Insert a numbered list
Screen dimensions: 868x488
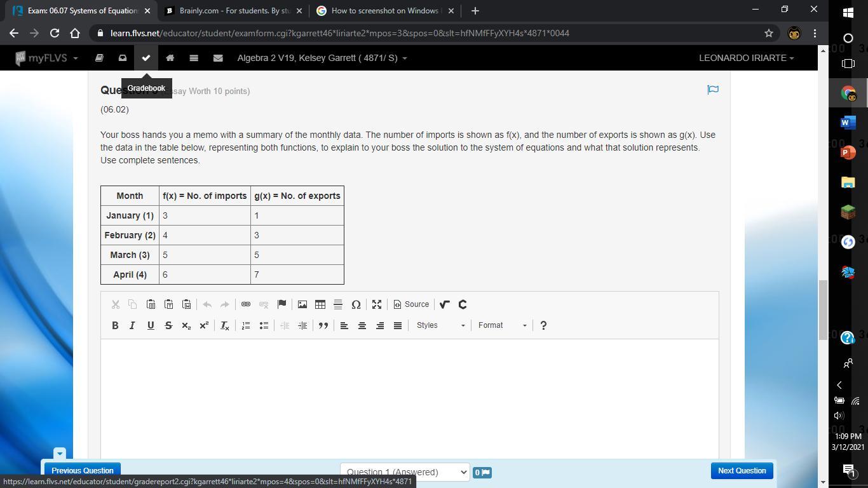pyautogui.click(x=246, y=325)
